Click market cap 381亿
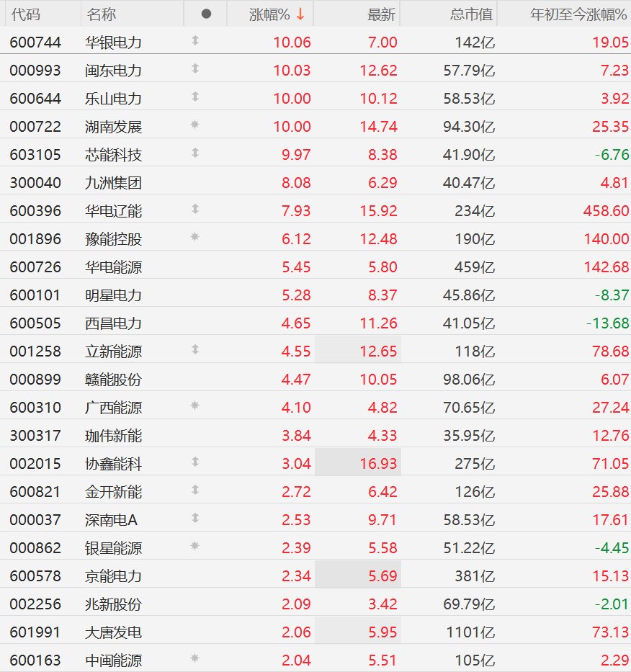631x672 pixels. [x=475, y=576]
